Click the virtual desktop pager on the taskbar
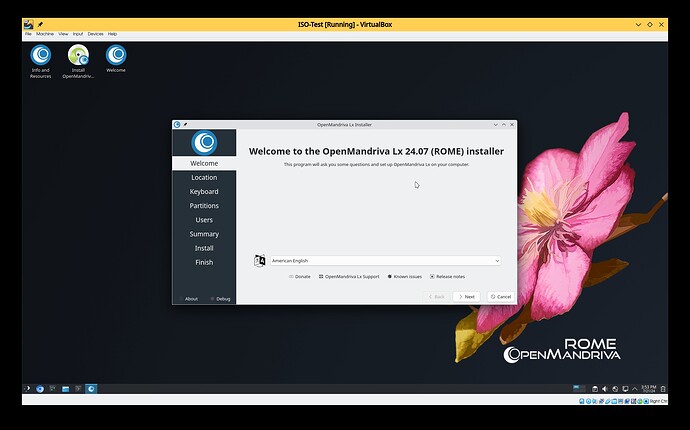 [x=579, y=389]
